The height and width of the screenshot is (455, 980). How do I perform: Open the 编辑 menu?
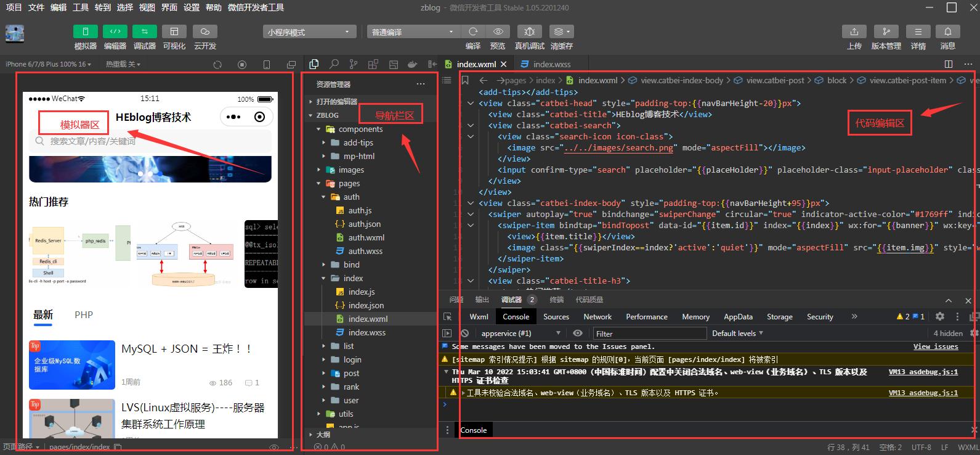click(59, 7)
